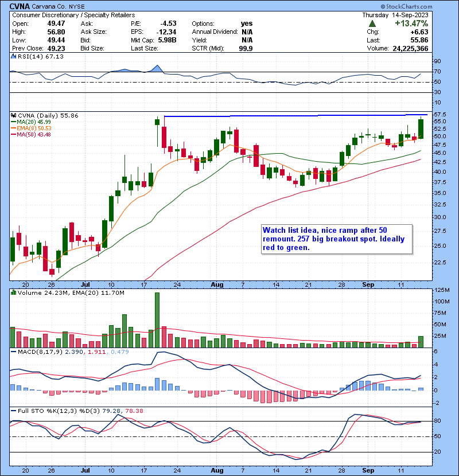Select the High value 56.80
This screenshot has height=476, width=459.
[56, 32]
